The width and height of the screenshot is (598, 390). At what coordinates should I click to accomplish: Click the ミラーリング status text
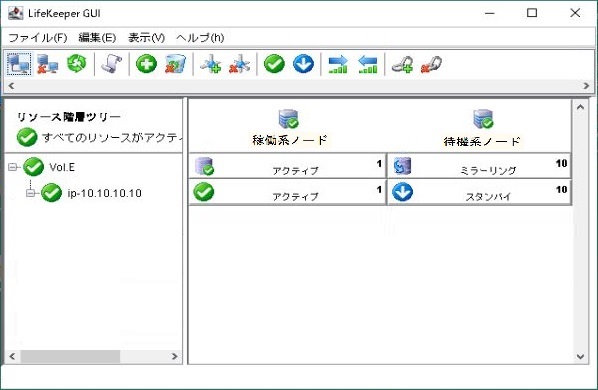(x=488, y=171)
